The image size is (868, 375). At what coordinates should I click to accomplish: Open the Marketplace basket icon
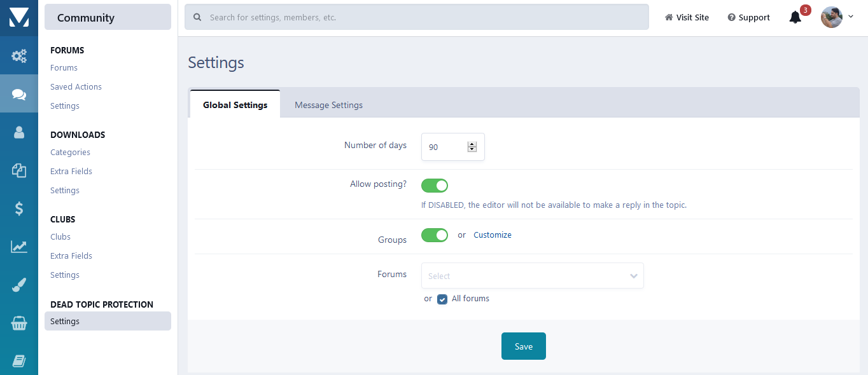(19, 323)
